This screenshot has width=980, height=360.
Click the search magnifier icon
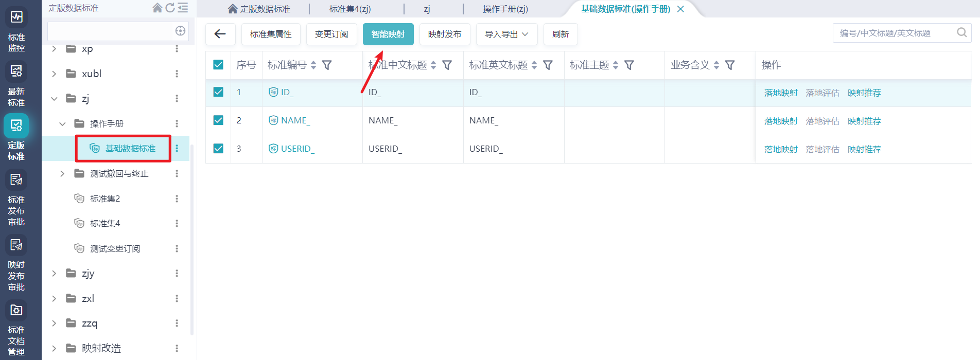point(961,33)
